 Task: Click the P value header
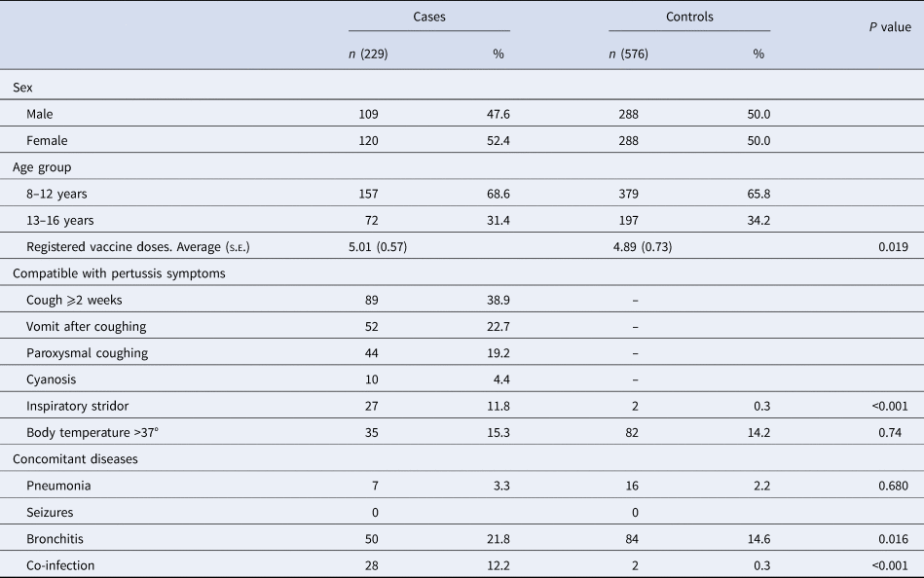coord(890,29)
